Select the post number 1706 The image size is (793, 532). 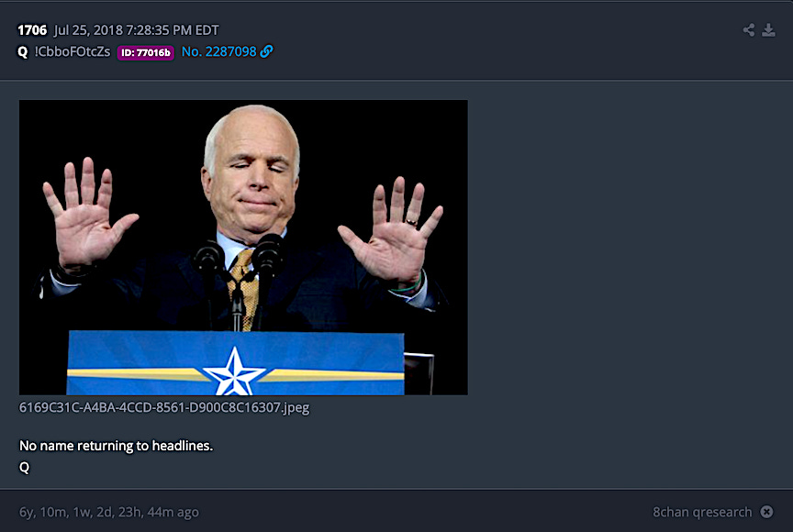pyautogui.click(x=32, y=30)
